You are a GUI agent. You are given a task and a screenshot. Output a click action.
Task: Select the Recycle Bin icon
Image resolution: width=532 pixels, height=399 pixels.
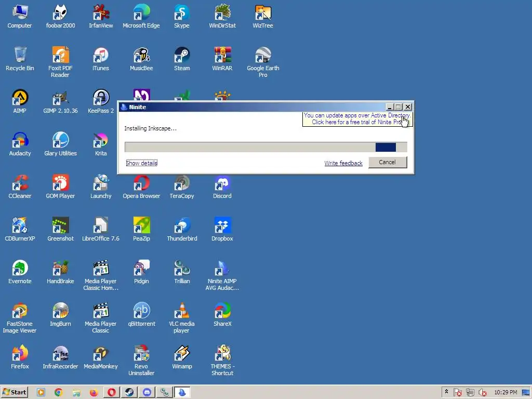click(x=20, y=59)
